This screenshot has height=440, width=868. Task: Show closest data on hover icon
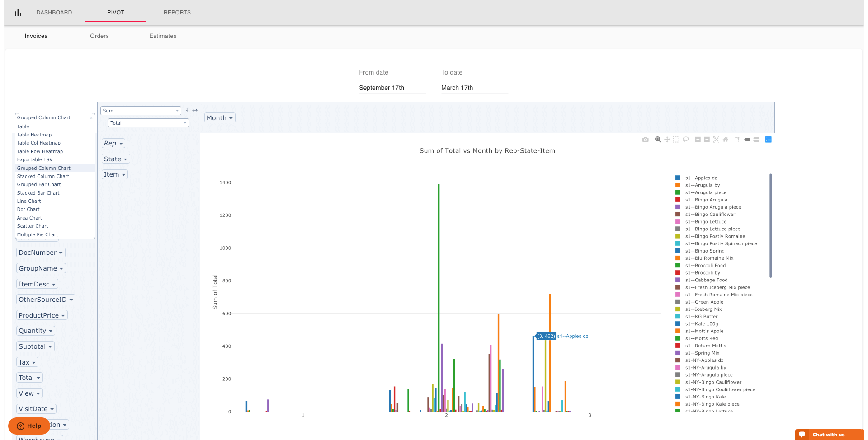pyautogui.click(x=747, y=140)
